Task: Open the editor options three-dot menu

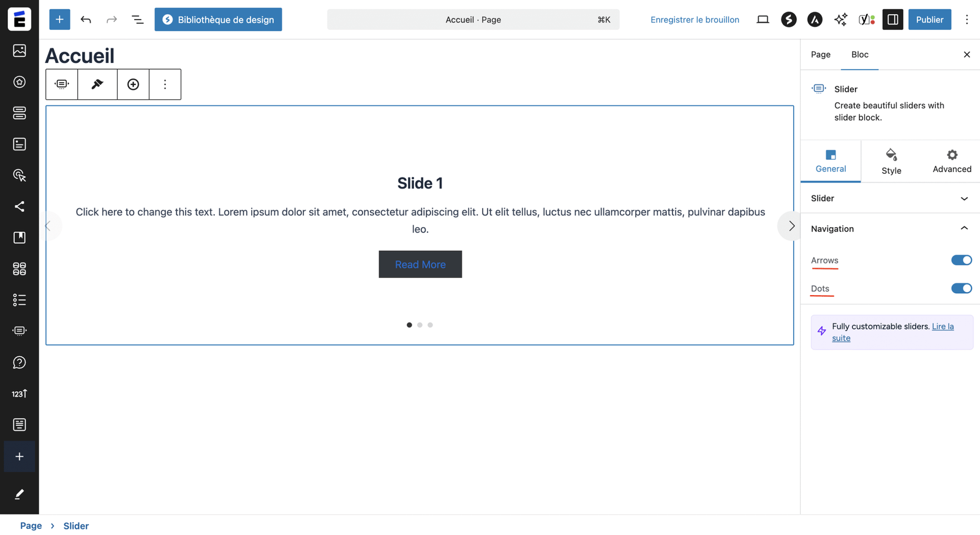Action: tap(967, 20)
